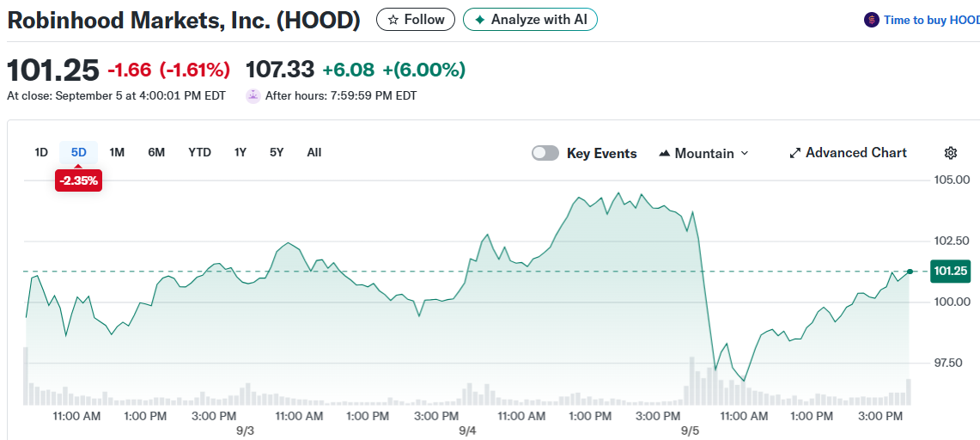Click the Advanced Chart expand arrows icon

795,153
